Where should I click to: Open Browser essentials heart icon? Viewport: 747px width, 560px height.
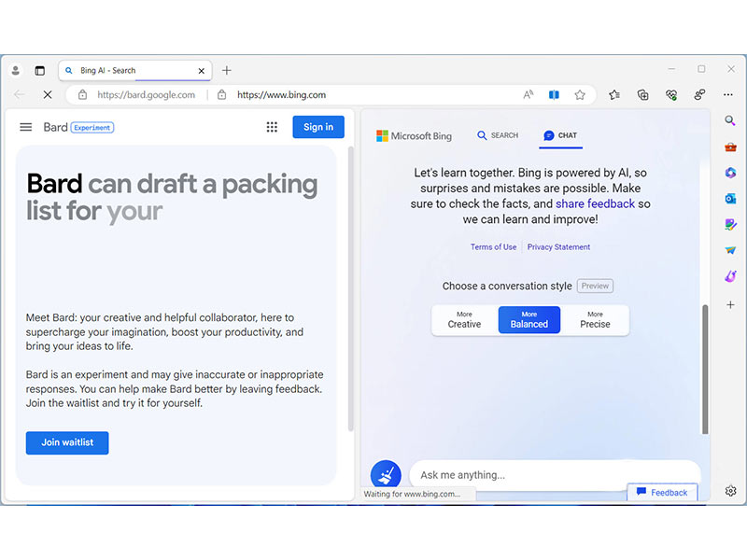click(671, 95)
